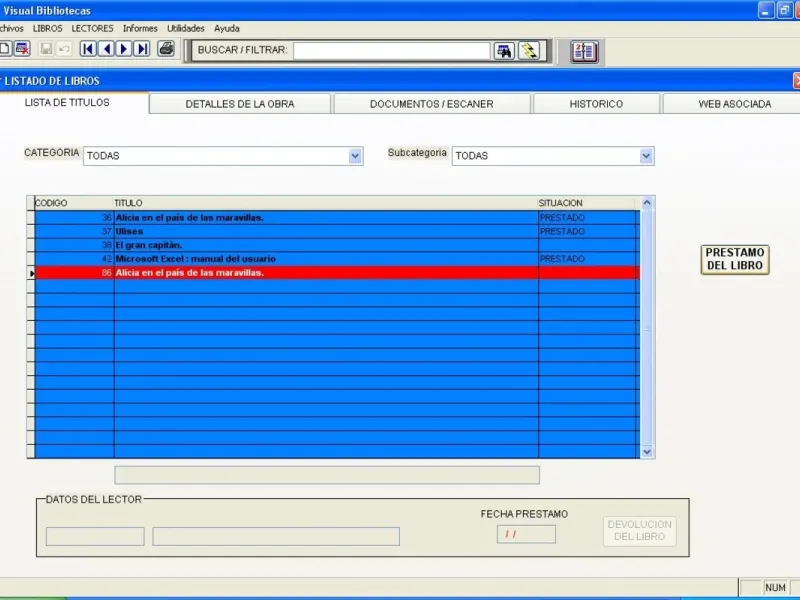Image resolution: width=800 pixels, height=600 pixels.
Task: Switch to DETALLES DE LA OBRA tab
Action: tap(240, 104)
